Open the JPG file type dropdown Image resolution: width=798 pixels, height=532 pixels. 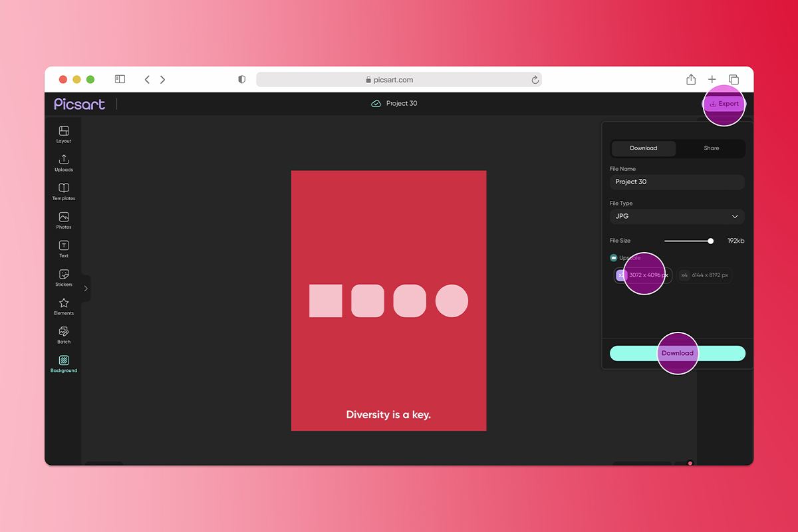coord(676,216)
